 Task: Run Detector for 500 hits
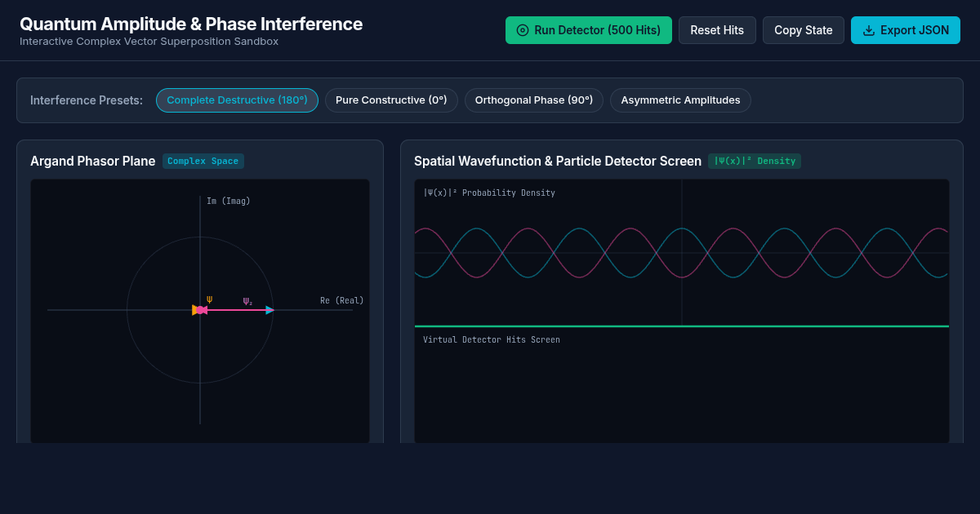(589, 30)
